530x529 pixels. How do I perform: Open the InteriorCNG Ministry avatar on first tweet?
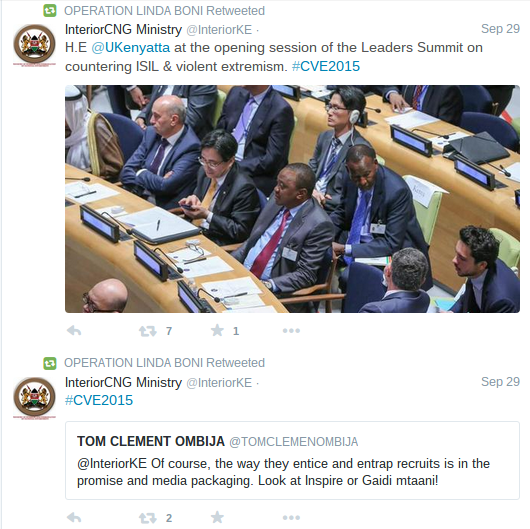pos(34,44)
